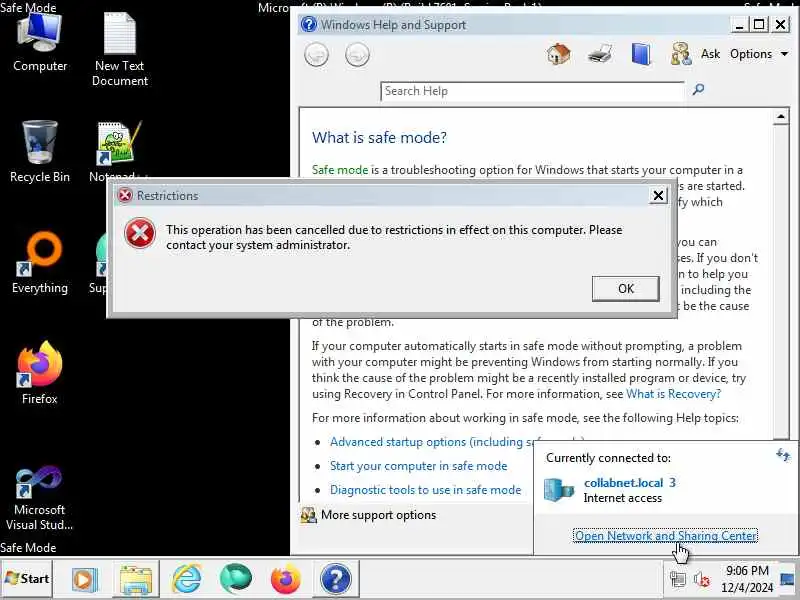Viewport: 800px width, 600px height.
Task: Click the help scrollbar's up arrow
Action: coord(781,117)
